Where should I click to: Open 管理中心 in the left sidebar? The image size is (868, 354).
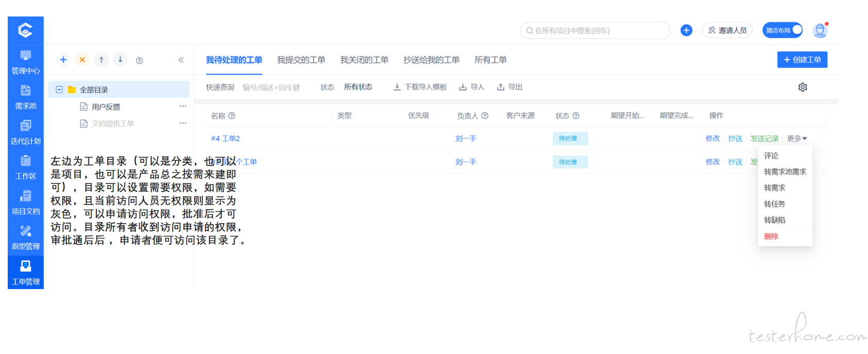pyautogui.click(x=25, y=62)
